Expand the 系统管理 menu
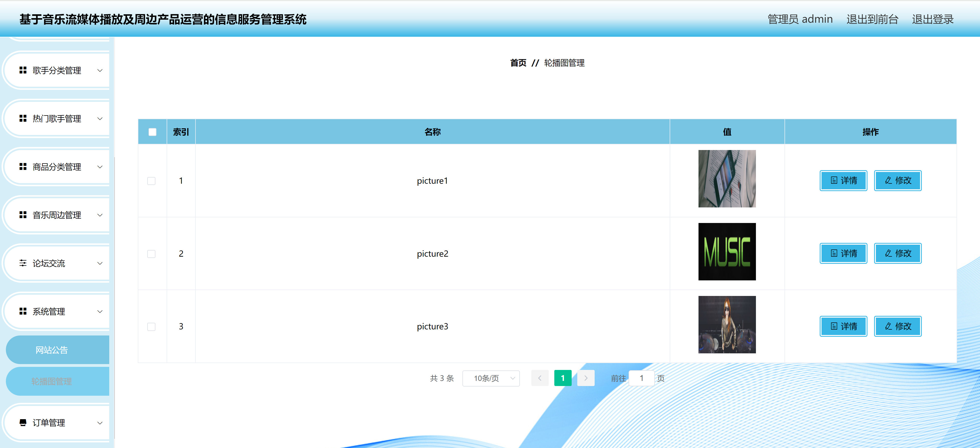980x448 pixels. pyautogui.click(x=100, y=312)
